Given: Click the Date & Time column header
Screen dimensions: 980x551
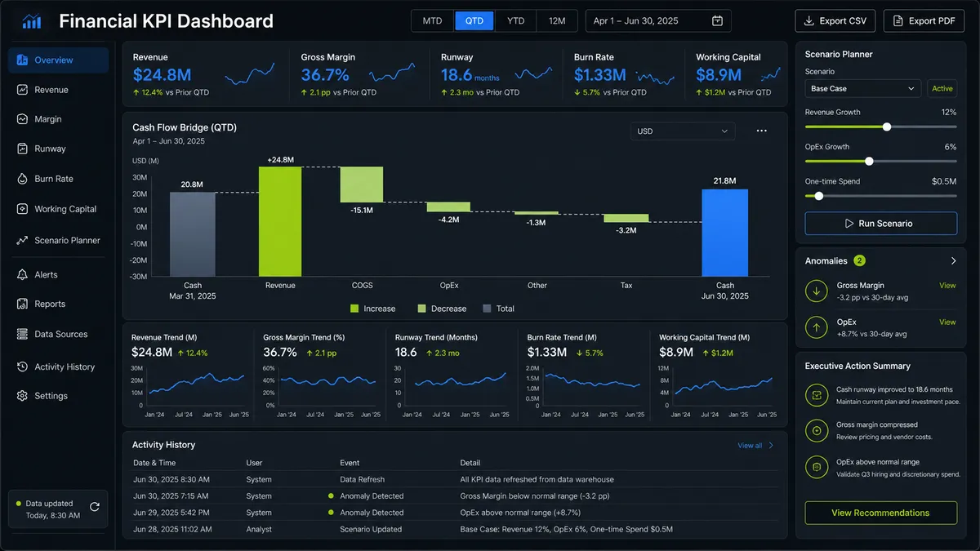Looking at the screenshot, I should tap(155, 463).
